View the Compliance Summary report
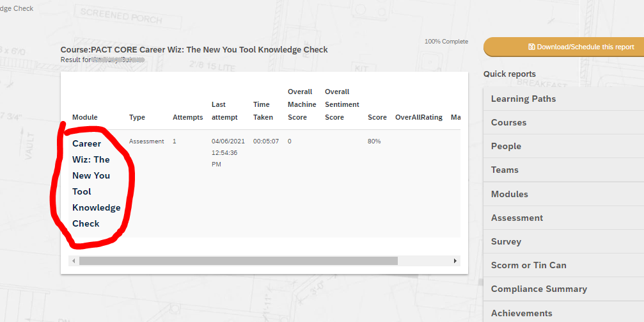Viewport: 644px width, 322px height. (538, 289)
